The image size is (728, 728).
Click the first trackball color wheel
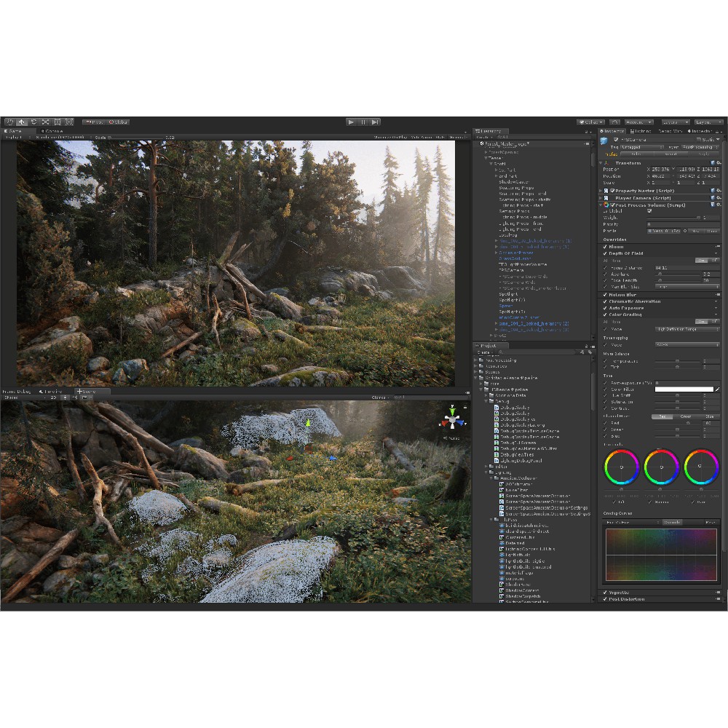pos(621,467)
